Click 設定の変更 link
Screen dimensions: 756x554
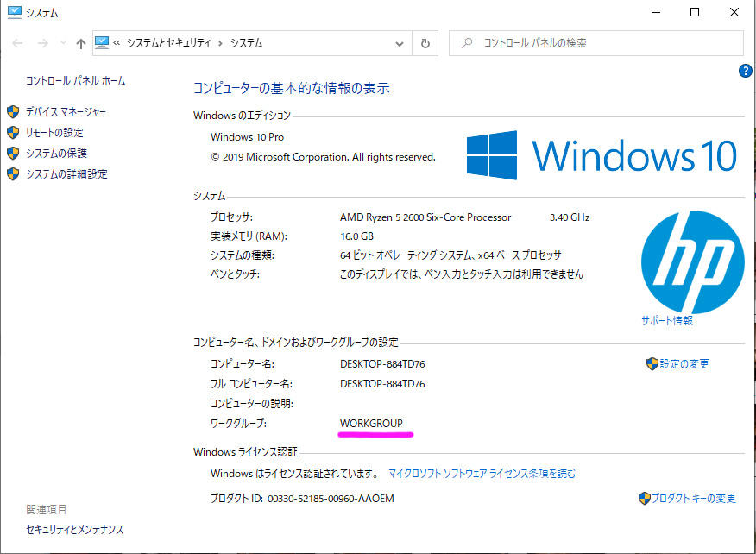click(x=684, y=364)
